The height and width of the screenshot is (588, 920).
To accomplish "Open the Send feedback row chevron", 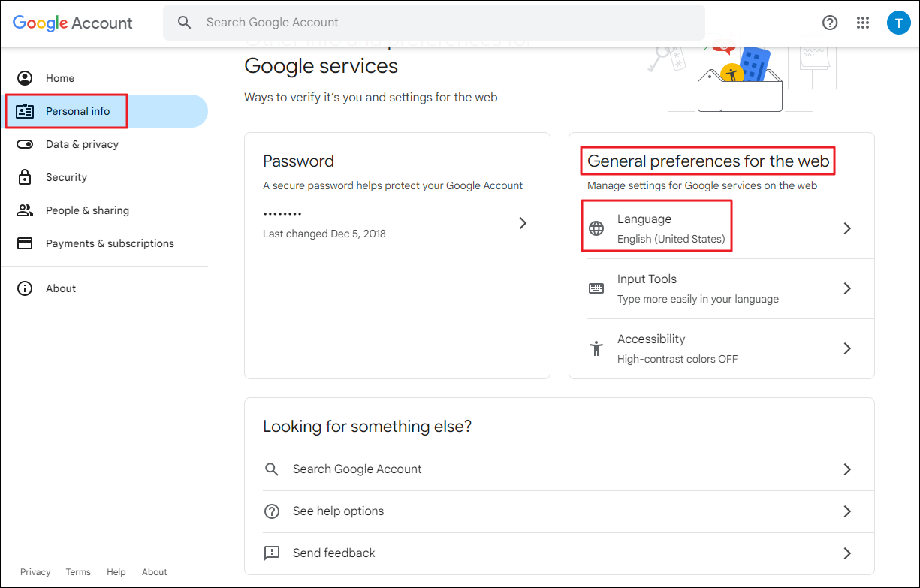I will tap(847, 553).
